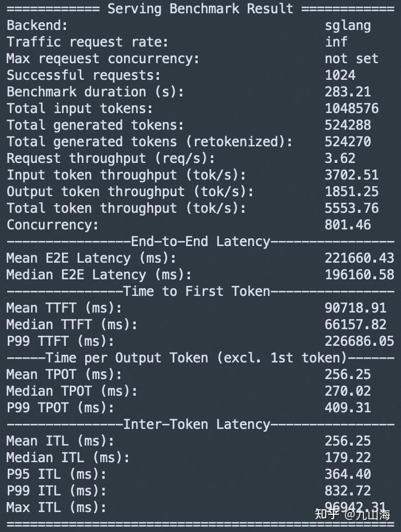Click the Benchmark duration value 283.21
401x532 pixels.
348,92
